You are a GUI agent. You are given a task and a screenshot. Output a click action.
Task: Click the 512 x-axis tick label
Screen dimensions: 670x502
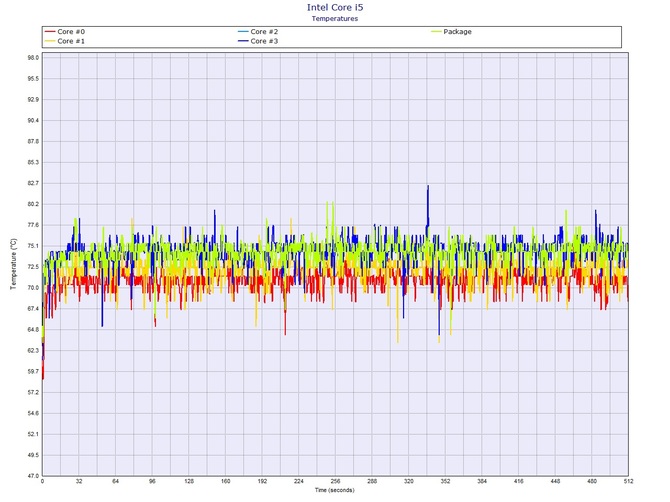click(628, 481)
